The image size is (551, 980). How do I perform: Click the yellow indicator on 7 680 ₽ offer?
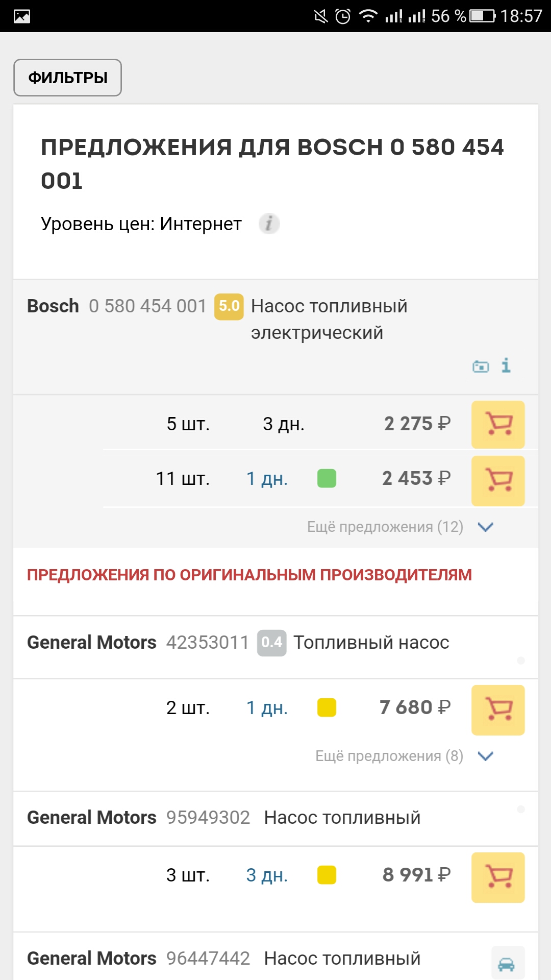327,708
